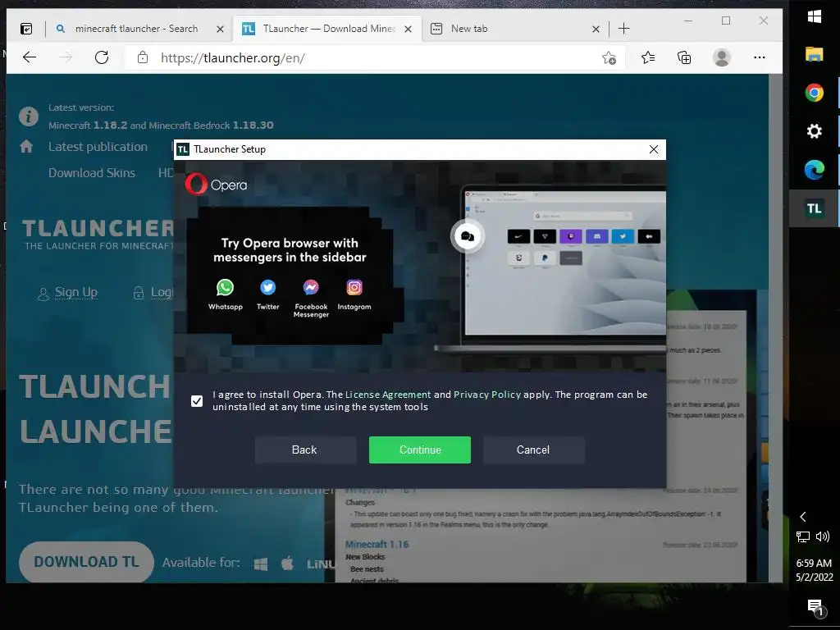The image size is (840, 630).
Task: Open a new browser tab with plus
Action: [x=623, y=29]
